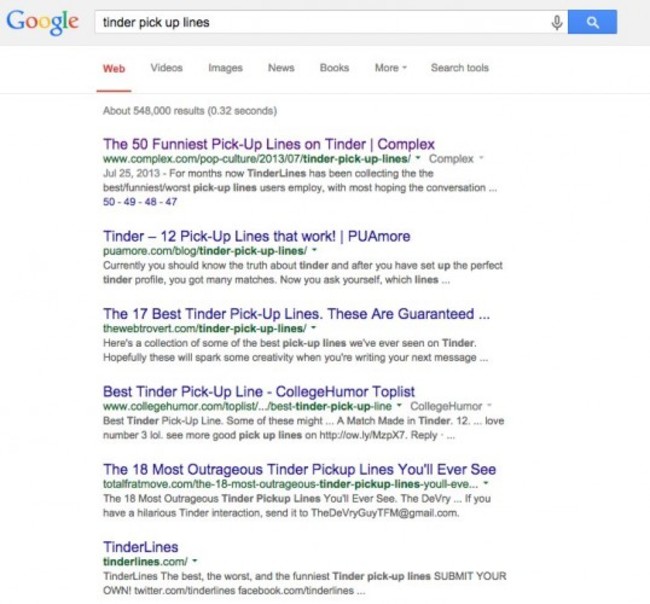Screen dimensions: 650x604
Task: Open the PUAmore 12 Pick-Up Lines result
Action: (x=257, y=236)
